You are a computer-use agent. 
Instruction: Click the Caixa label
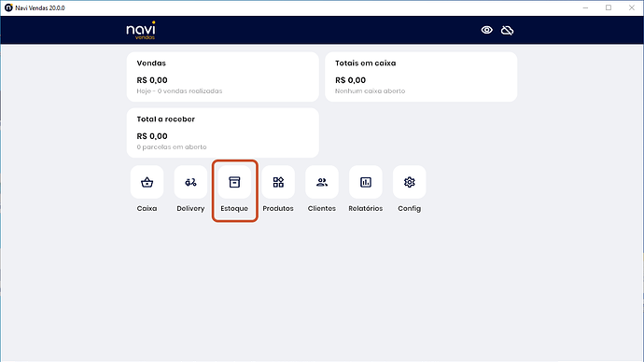pos(147,208)
